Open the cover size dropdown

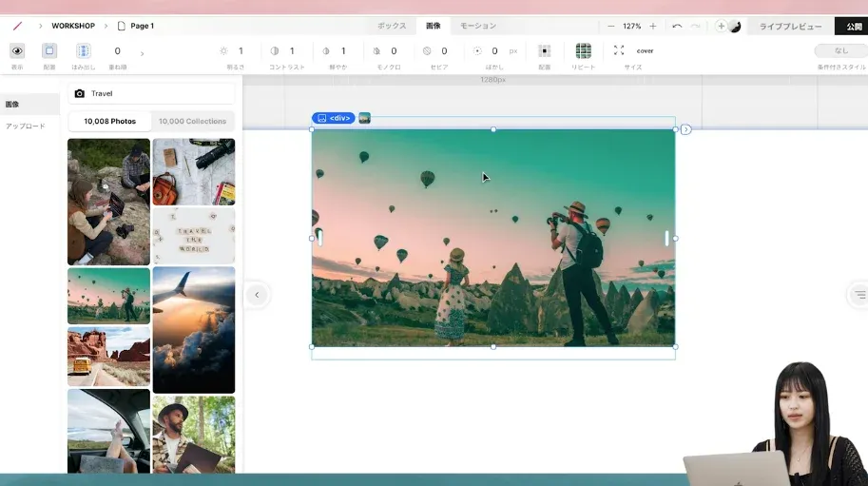pyautogui.click(x=645, y=51)
